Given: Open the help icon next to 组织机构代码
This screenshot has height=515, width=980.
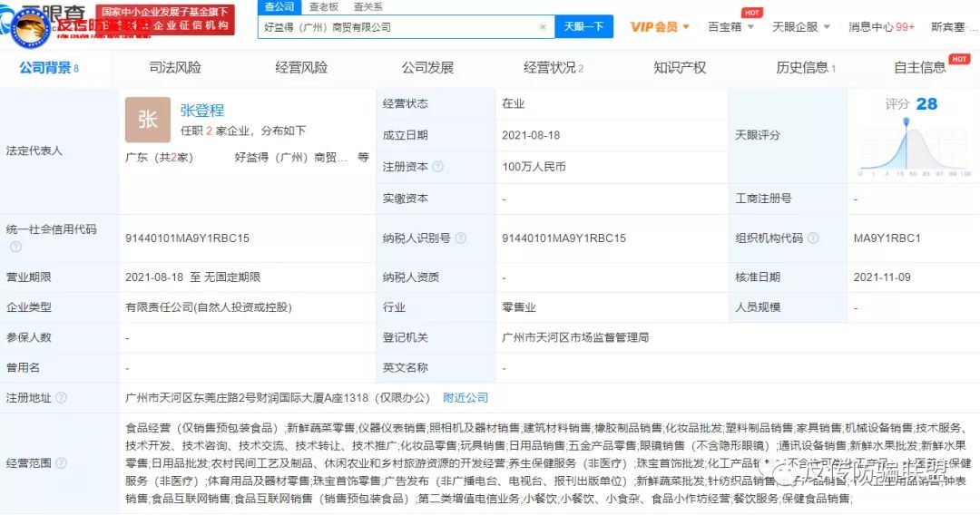Looking at the screenshot, I should click(813, 238).
